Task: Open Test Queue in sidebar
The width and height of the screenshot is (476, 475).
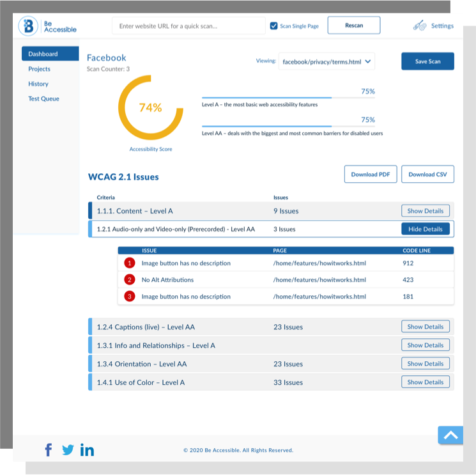Action: point(43,98)
